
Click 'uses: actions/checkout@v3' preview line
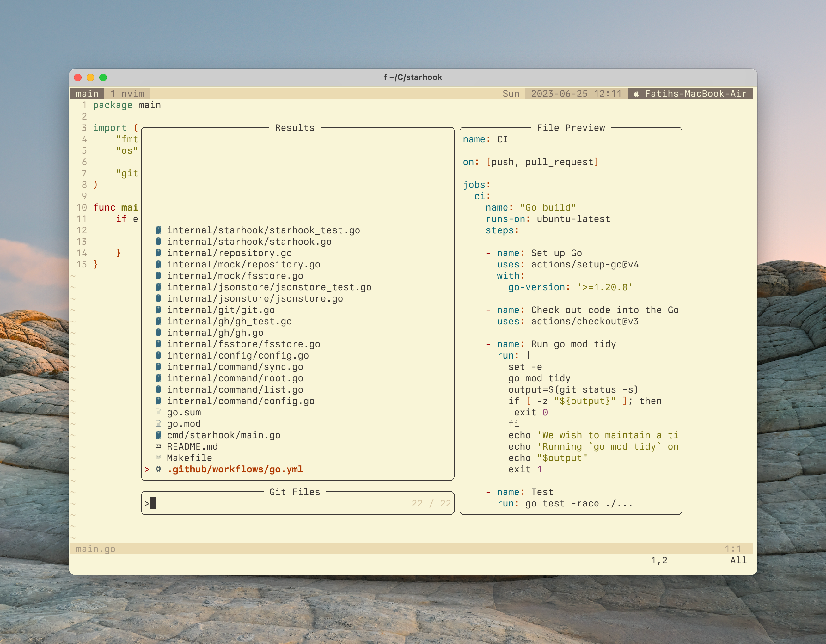(x=568, y=321)
